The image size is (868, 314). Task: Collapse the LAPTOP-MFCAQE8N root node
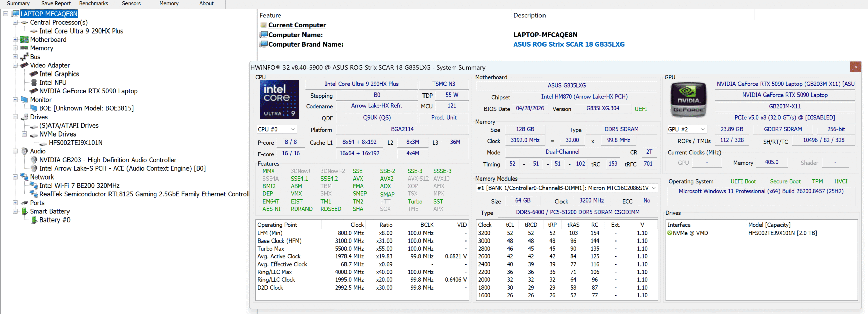pos(6,14)
